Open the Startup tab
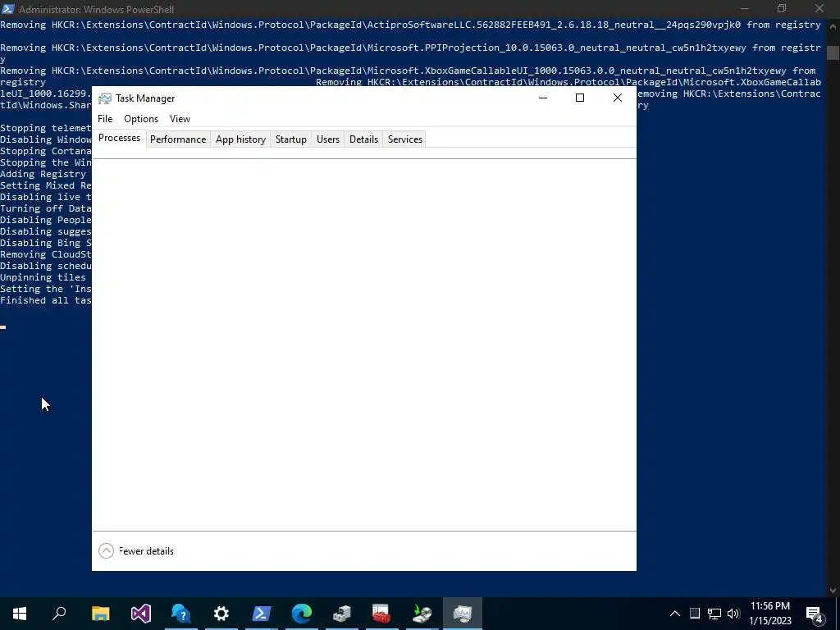The width and height of the screenshot is (840, 630). pyautogui.click(x=291, y=139)
